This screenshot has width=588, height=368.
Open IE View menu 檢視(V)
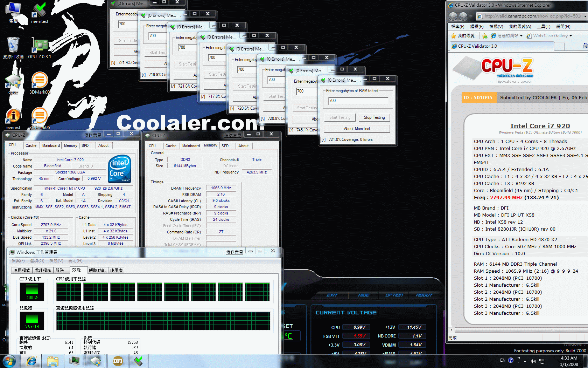496,27
